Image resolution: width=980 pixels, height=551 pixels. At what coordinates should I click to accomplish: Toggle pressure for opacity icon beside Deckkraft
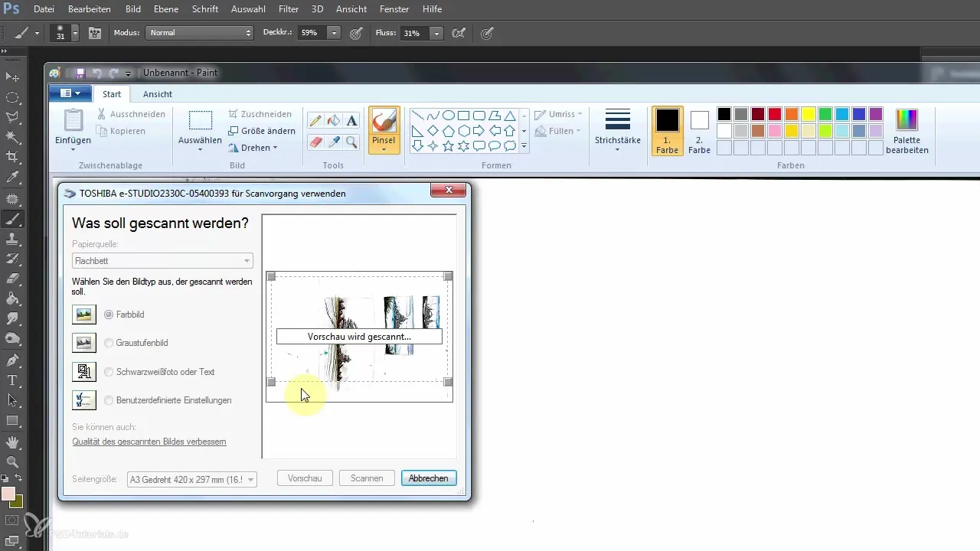(x=356, y=33)
